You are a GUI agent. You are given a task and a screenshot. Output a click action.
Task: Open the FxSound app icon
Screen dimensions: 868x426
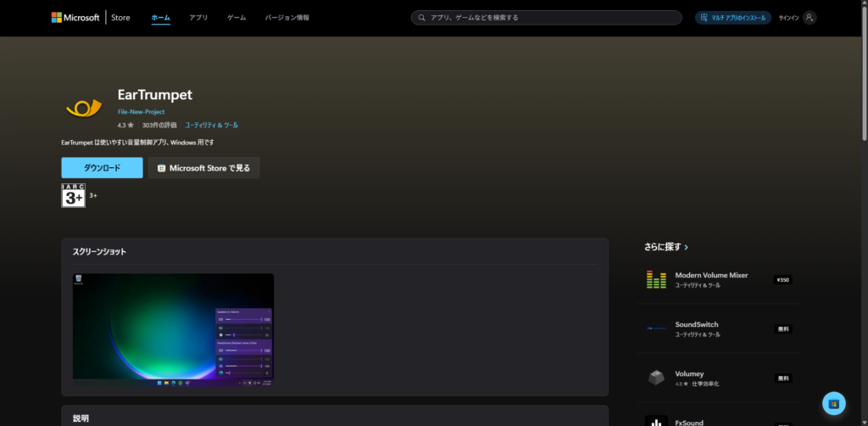[655, 421]
